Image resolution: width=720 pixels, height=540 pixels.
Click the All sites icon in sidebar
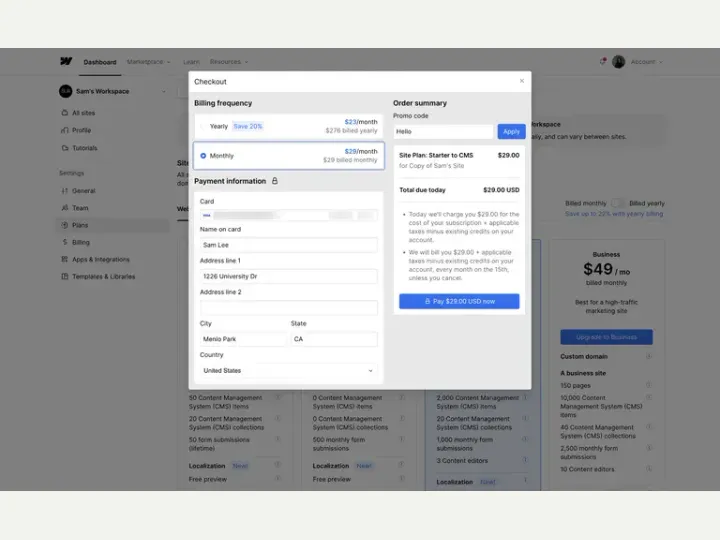click(65, 113)
